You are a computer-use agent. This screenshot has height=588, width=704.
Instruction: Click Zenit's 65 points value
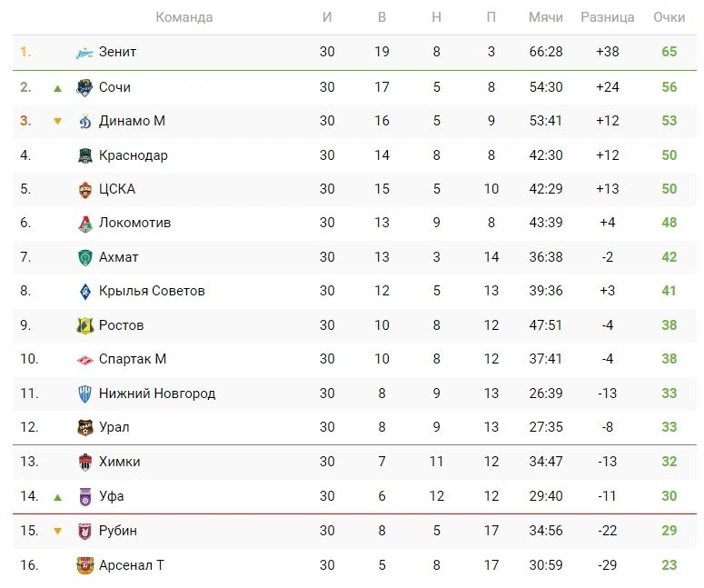[x=669, y=52]
